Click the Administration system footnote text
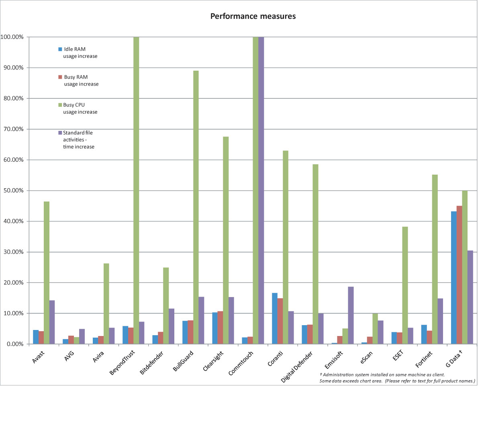The image size is (482, 448). 382,375
